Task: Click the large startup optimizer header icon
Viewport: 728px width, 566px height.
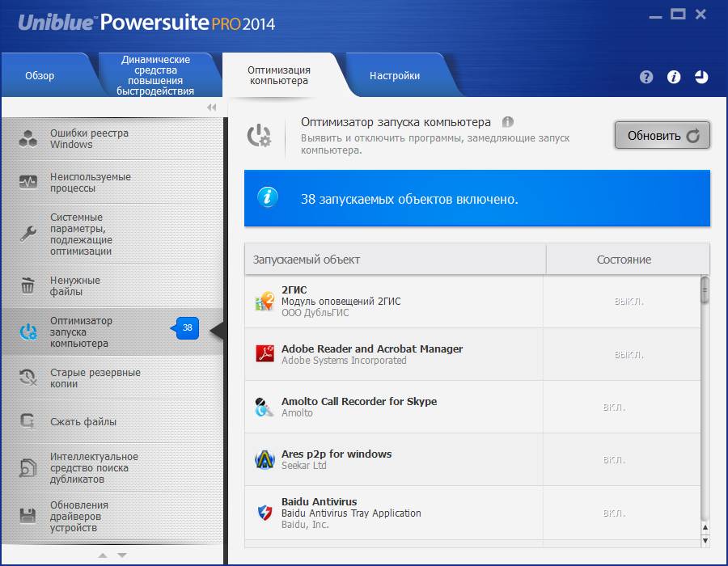Action: pos(259,136)
